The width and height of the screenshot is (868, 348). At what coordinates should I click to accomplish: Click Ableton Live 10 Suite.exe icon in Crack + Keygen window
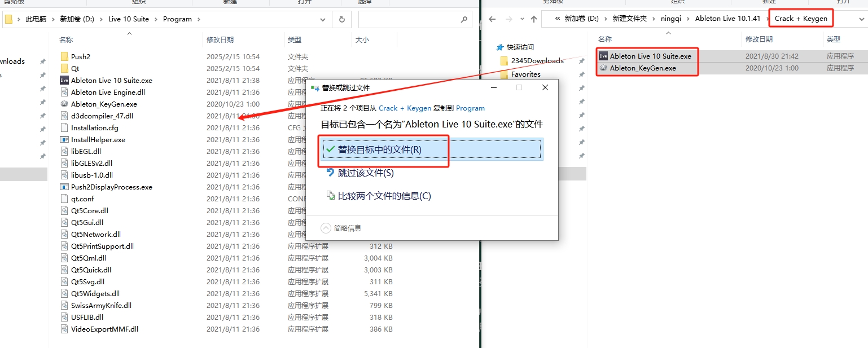603,56
